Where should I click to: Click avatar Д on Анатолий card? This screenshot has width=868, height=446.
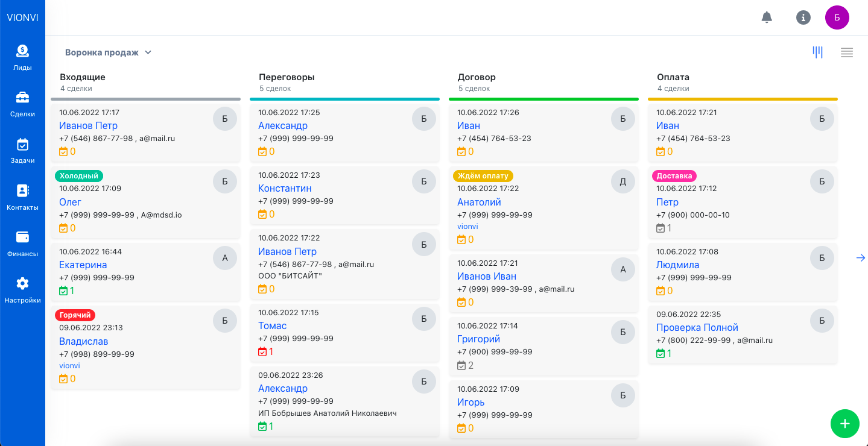point(623,181)
